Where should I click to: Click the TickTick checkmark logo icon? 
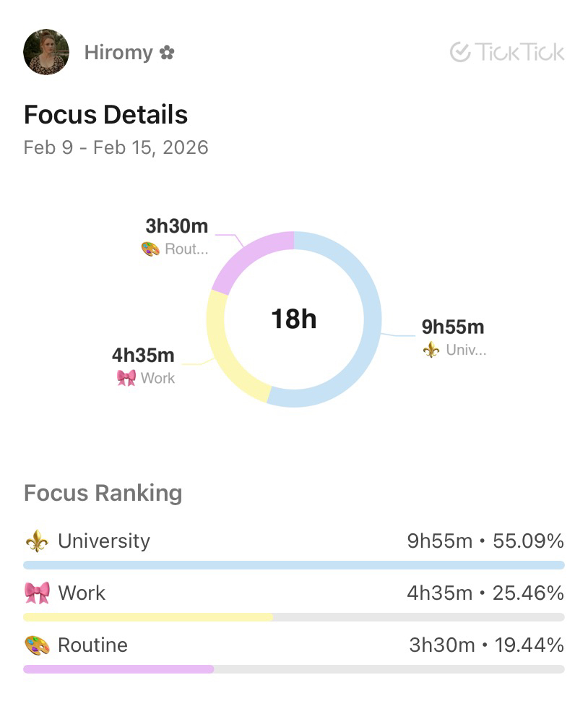[459, 52]
